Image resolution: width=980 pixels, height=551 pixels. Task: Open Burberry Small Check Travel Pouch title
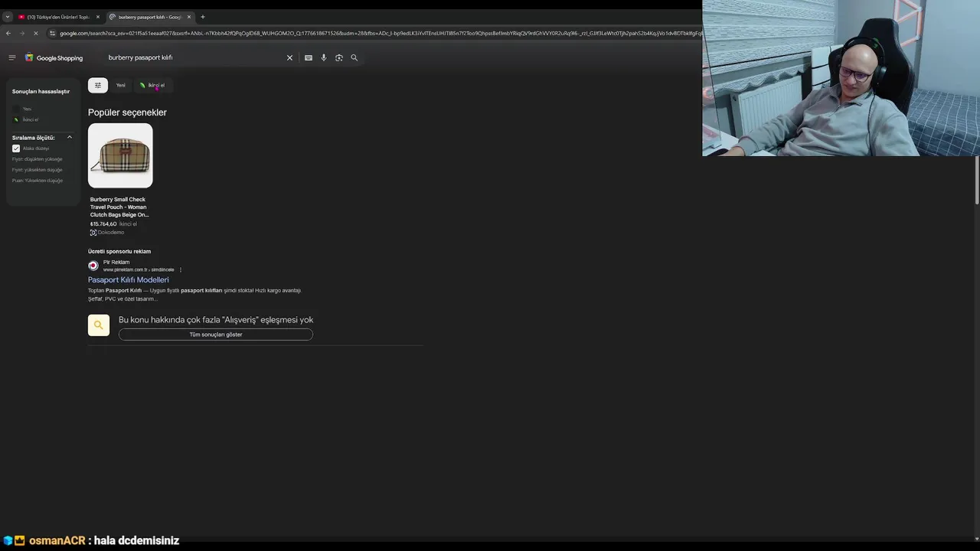[x=119, y=207]
